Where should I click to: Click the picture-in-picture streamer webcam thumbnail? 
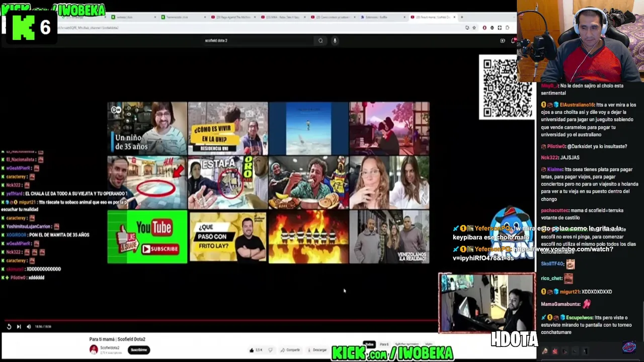click(487, 303)
